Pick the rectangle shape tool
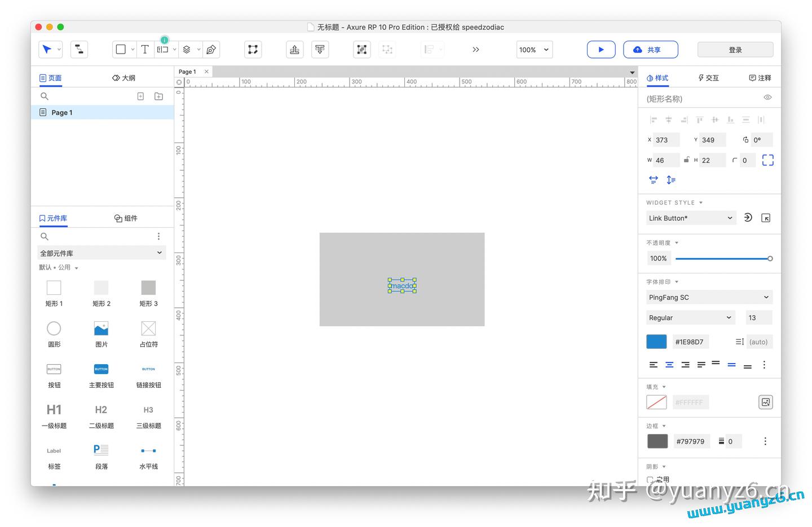812x527 pixels. click(x=121, y=50)
